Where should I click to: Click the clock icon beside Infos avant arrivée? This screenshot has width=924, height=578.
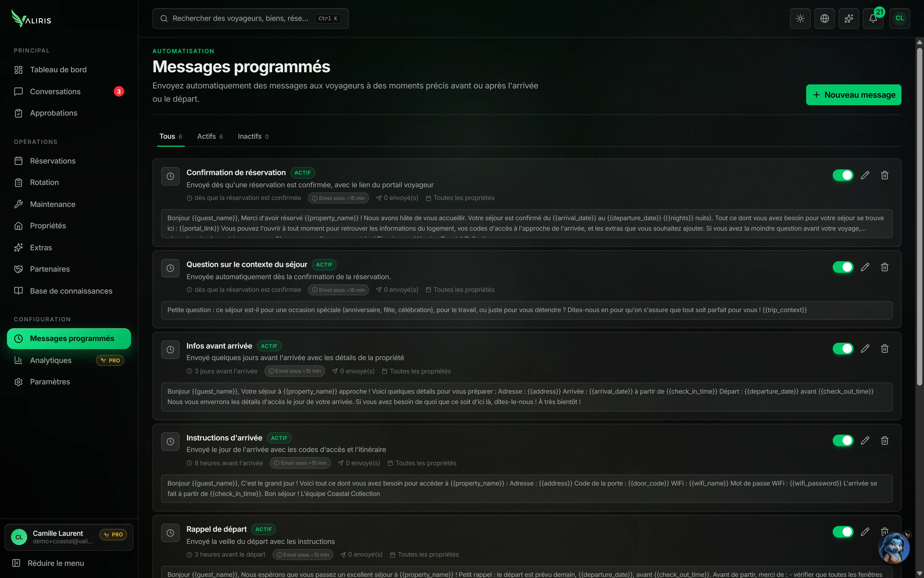tap(170, 350)
